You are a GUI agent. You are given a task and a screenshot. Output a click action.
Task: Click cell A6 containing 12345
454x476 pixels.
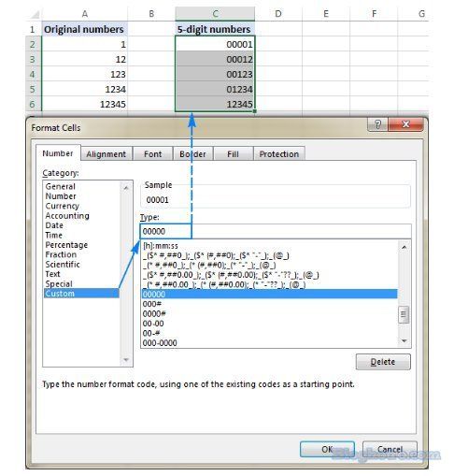click(x=85, y=104)
